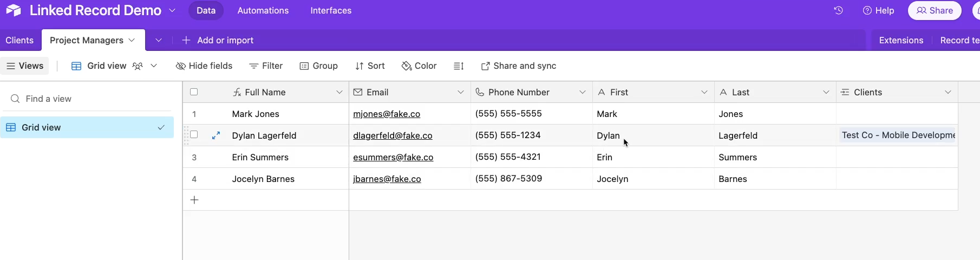Open the Filter option

(266, 66)
